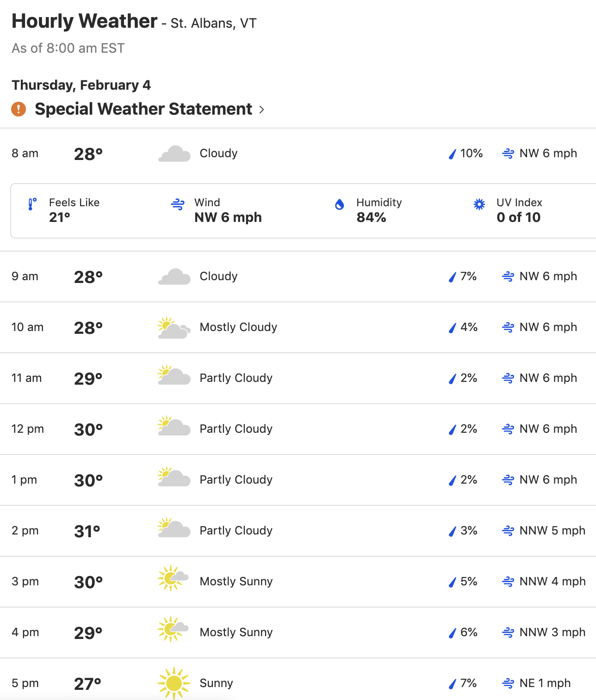Click the 2 pm temperature 31°

pos(87,531)
